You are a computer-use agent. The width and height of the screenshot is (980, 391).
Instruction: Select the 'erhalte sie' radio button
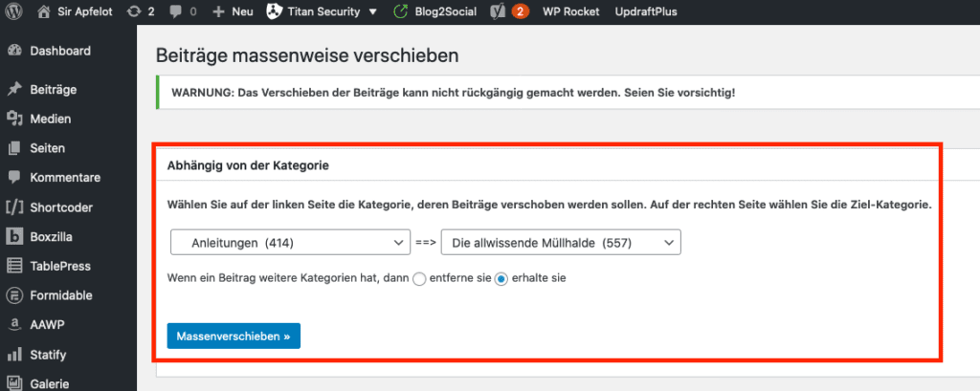[x=501, y=280]
